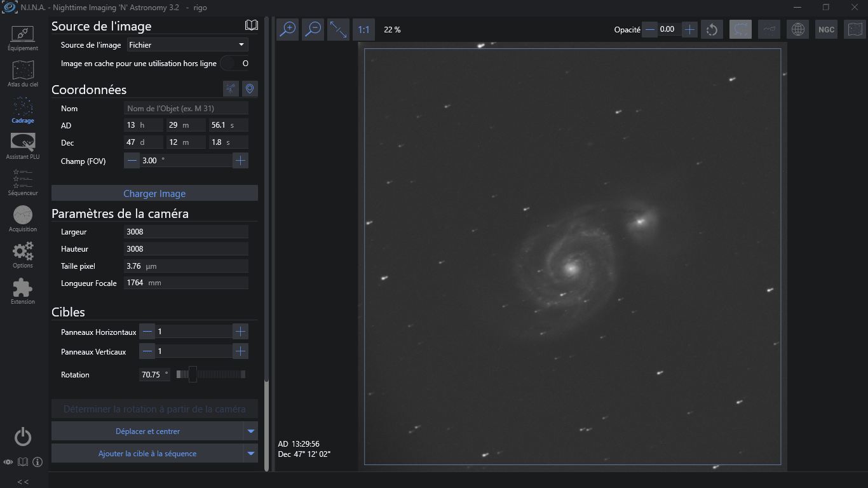Fit the image to the view

pyautogui.click(x=339, y=29)
